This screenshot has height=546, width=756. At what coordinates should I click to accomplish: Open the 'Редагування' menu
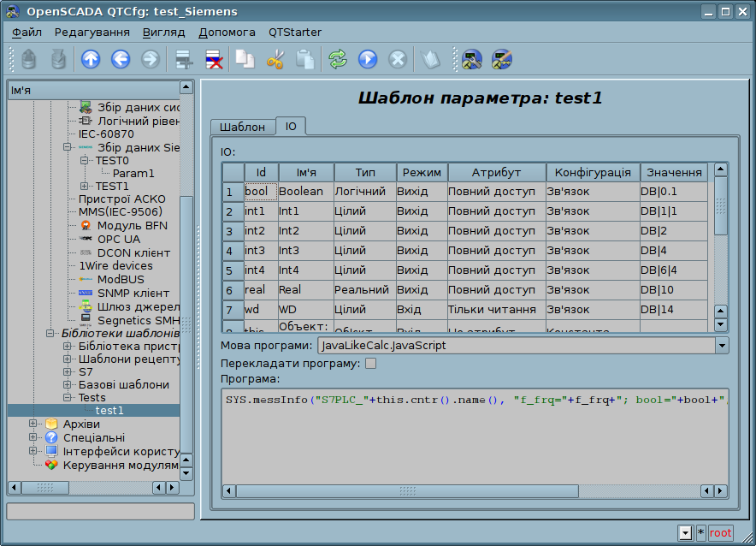[92, 32]
